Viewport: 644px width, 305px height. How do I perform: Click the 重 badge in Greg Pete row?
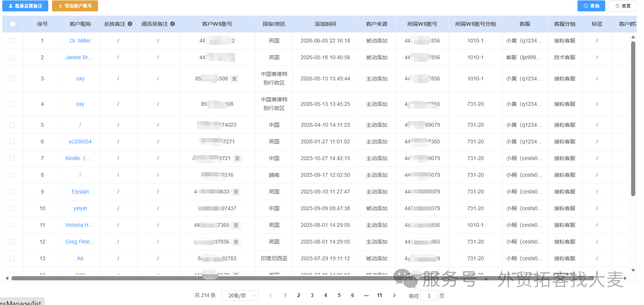(x=236, y=242)
